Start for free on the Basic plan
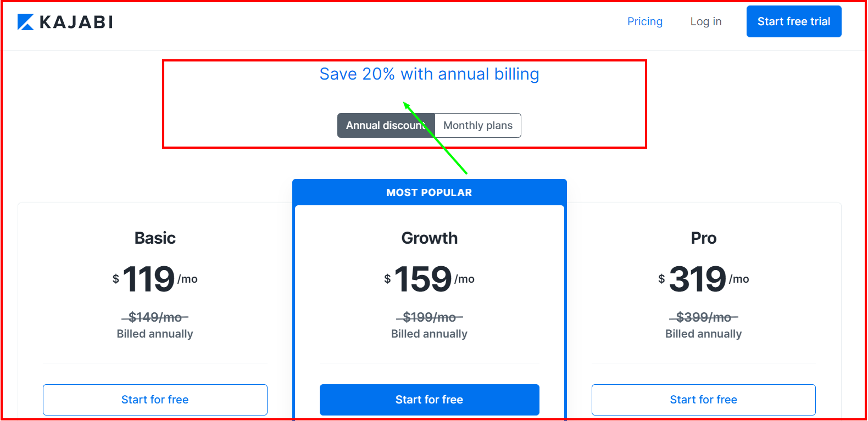The image size is (868, 421). point(155,400)
